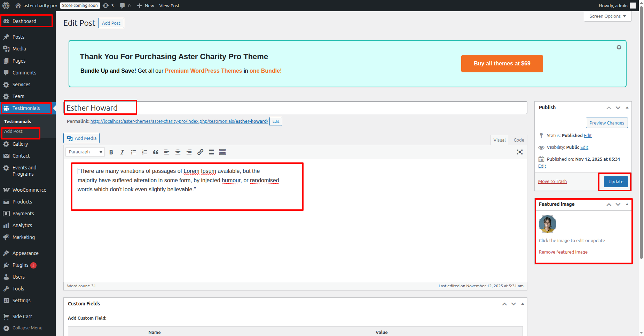Viewport: 644px width, 336px height.
Task: Click the featured image thumbnail
Action: click(547, 224)
